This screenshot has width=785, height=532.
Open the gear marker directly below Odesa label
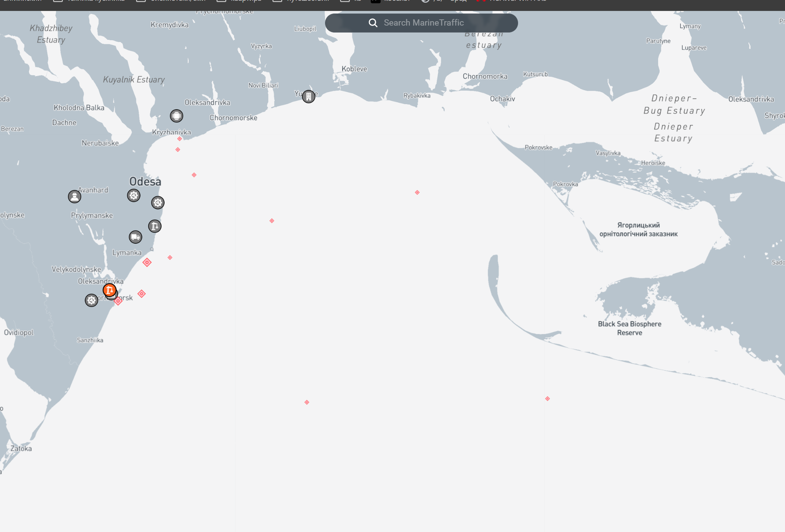(134, 195)
